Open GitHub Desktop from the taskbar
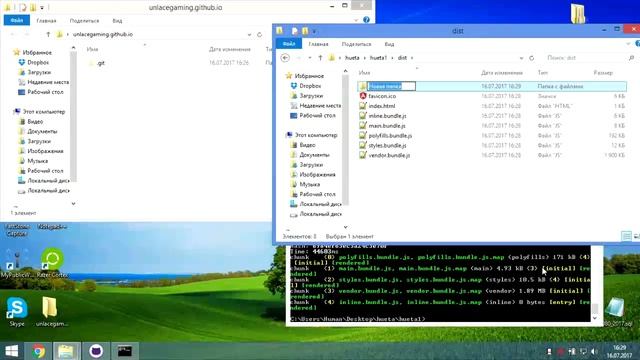640x360 pixels. tap(96, 351)
